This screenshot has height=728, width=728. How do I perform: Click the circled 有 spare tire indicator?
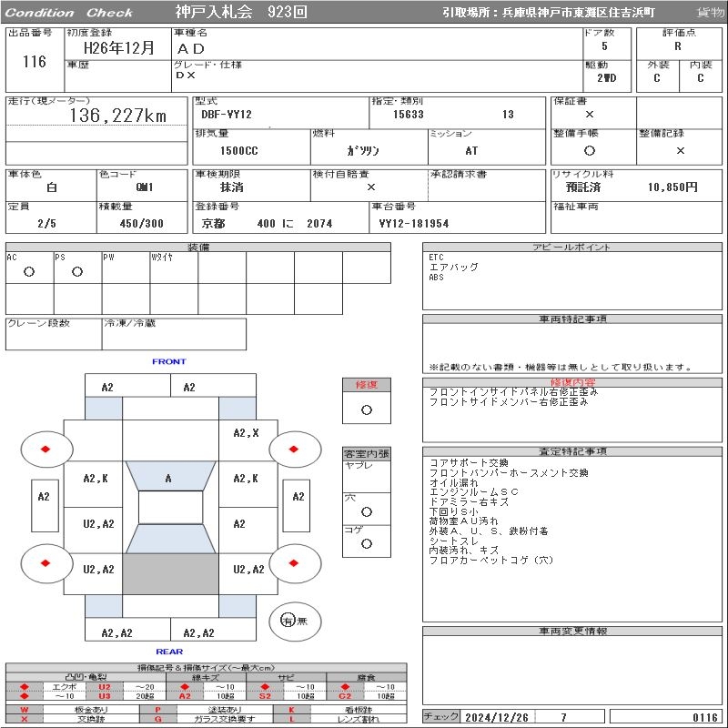tap(288, 621)
